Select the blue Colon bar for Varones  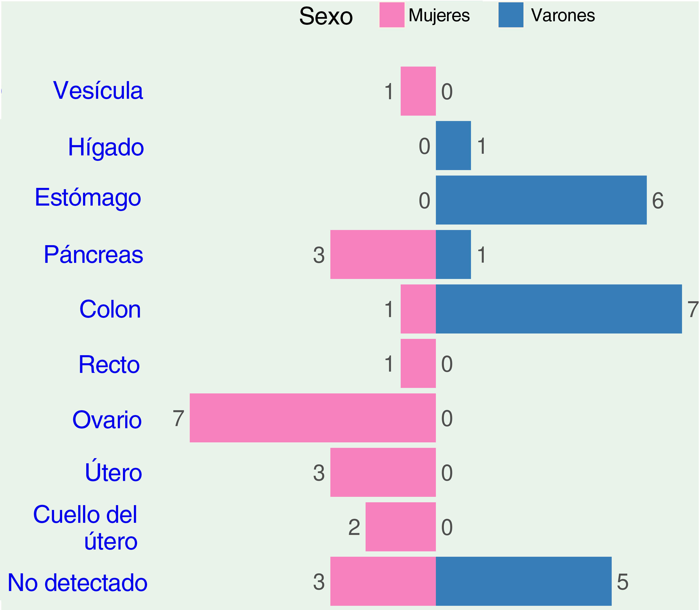click(x=559, y=309)
